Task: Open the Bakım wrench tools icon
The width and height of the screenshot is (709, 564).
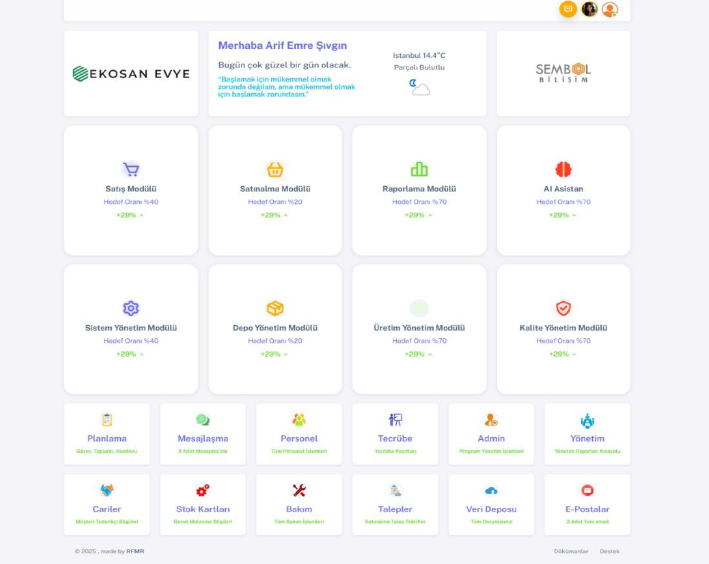Action: coord(299,490)
